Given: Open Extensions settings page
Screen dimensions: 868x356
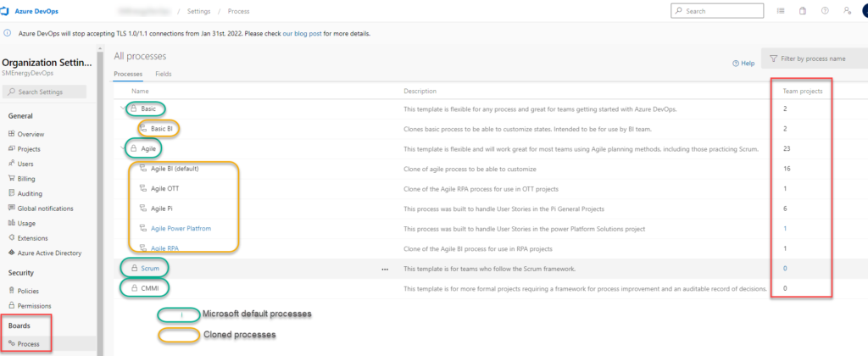Looking at the screenshot, I should pyautogui.click(x=32, y=238).
